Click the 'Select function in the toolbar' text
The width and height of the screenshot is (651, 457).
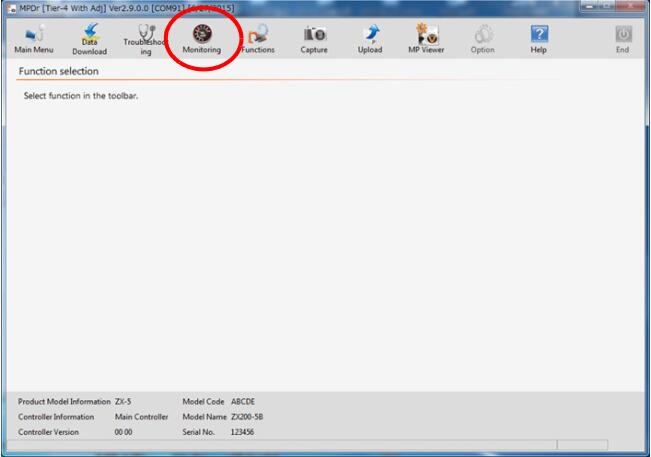[x=80, y=96]
